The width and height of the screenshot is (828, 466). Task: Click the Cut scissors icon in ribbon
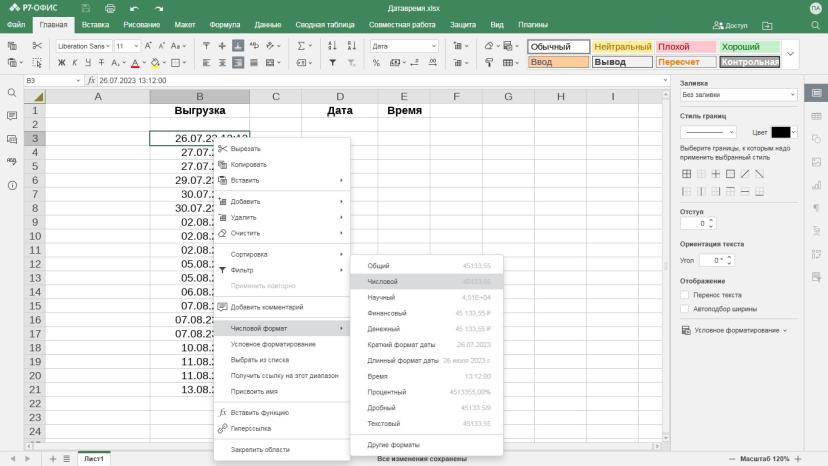tap(37, 46)
